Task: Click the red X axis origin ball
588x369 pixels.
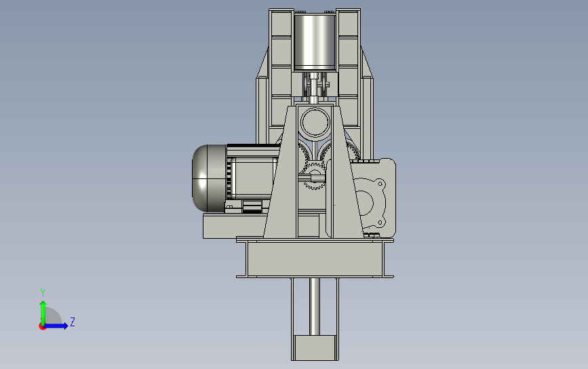Action: click(x=42, y=327)
